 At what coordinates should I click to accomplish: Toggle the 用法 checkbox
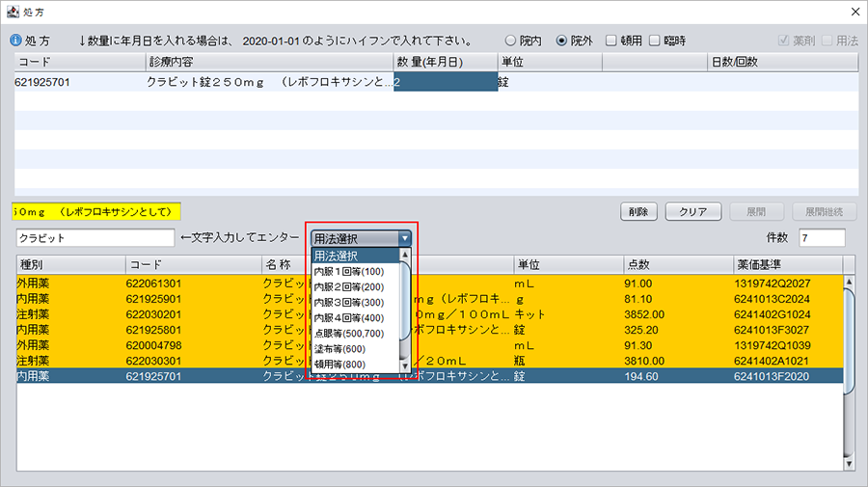coord(827,41)
